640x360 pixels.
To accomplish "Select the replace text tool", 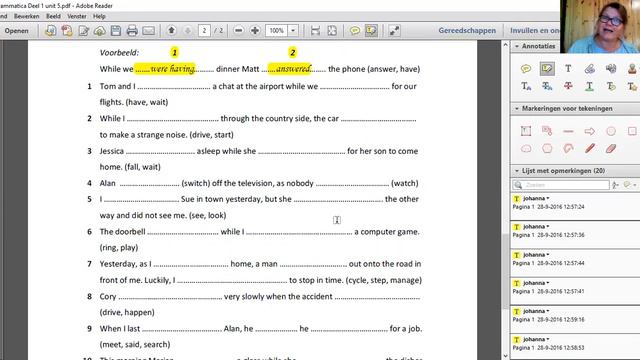I will tap(547, 86).
